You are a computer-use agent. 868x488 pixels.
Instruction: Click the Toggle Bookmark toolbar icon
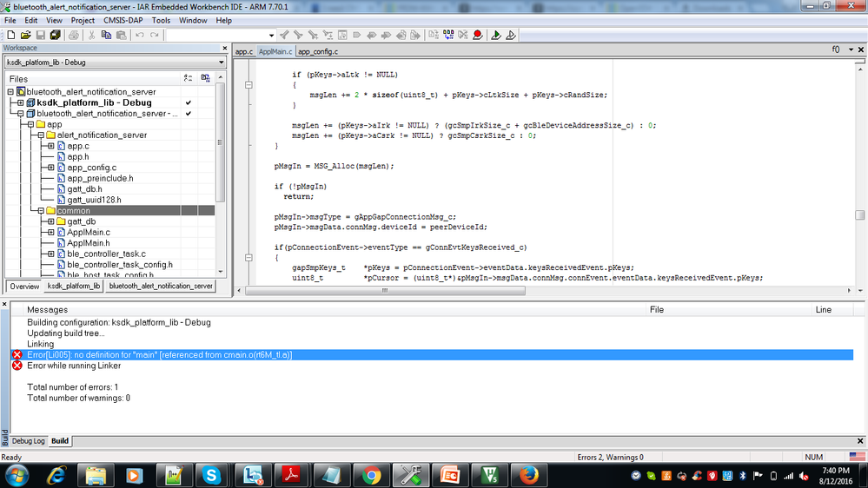[357, 35]
